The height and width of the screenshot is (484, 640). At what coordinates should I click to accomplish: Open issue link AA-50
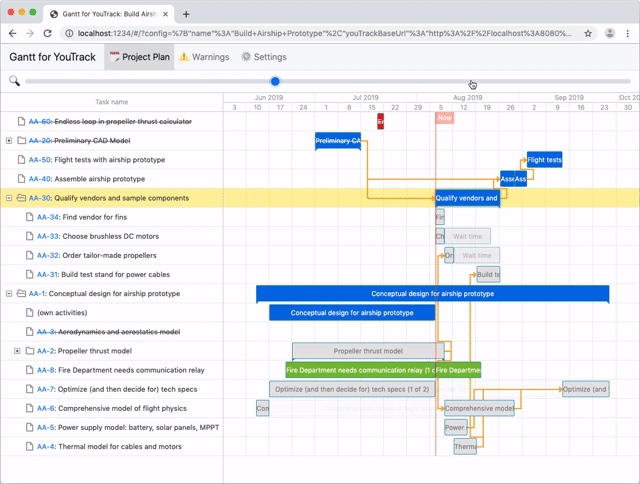point(40,160)
